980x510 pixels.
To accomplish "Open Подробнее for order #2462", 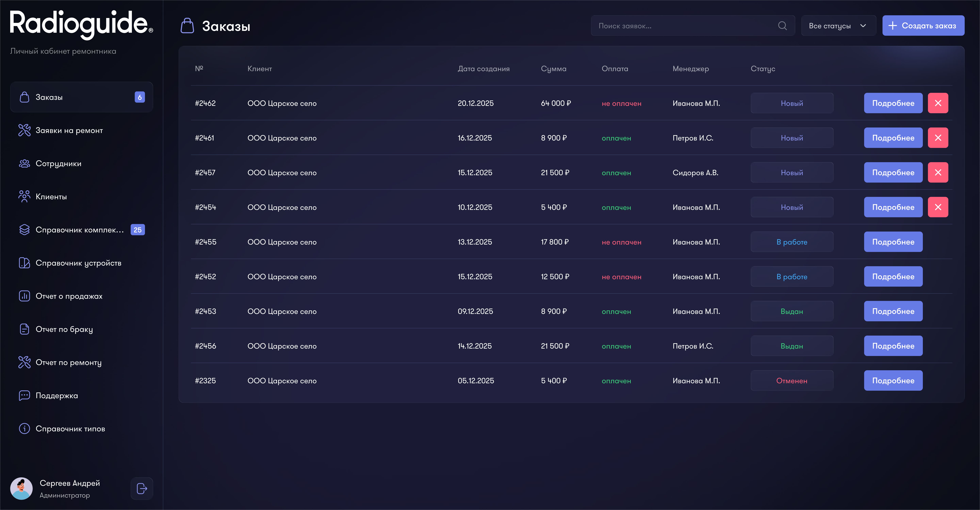I will 893,103.
